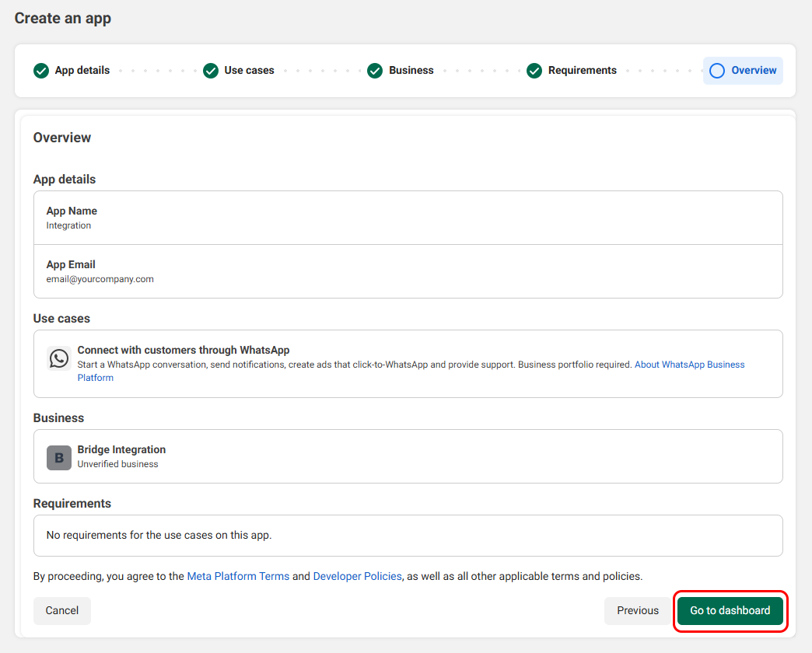Image resolution: width=812 pixels, height=653 pixels.
Task: Click the Cancel button
Action: (62, 610)
